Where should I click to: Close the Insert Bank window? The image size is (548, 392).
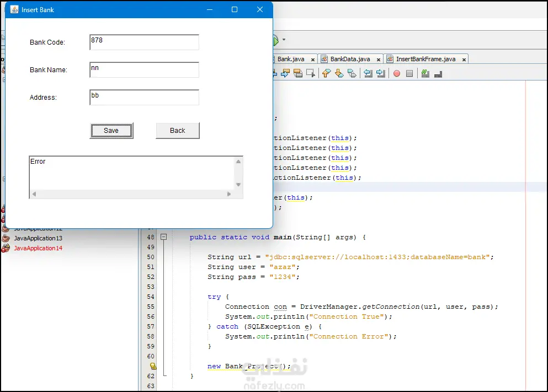coord(260,9)
